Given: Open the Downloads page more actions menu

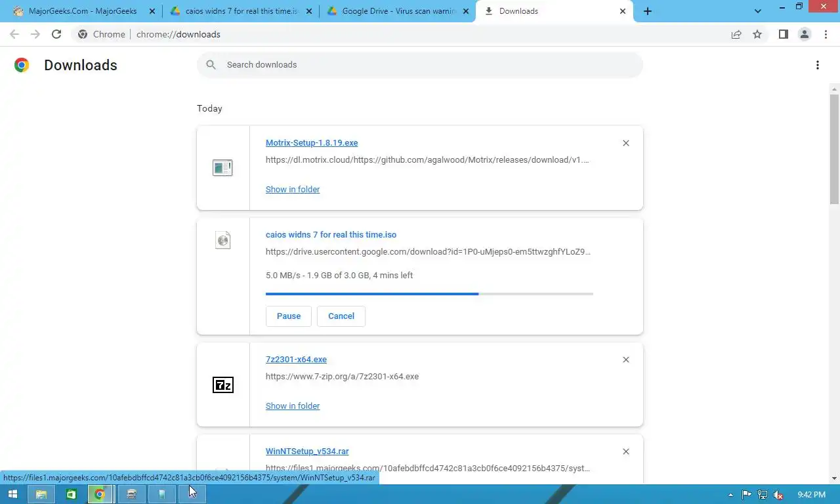Looking at the screenshot, I should 818,64.
